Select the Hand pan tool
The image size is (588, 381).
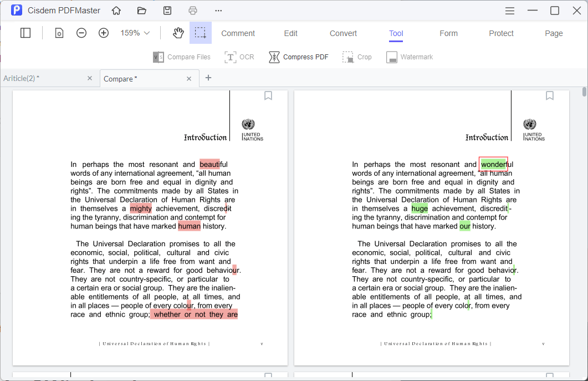178,33
